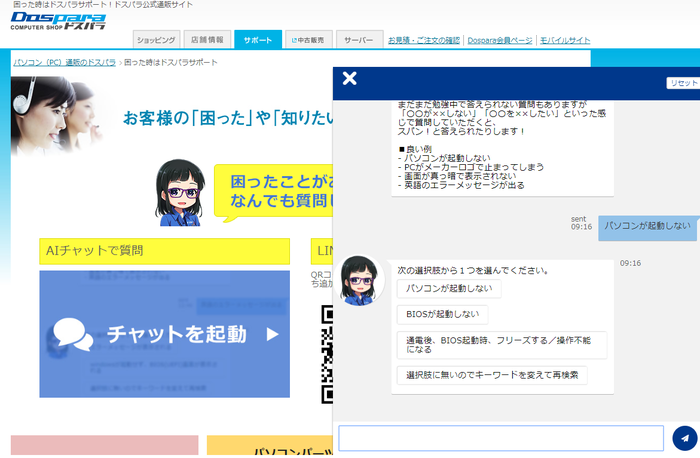Choose option BIOSが起動しない
This screenshot has width=700, height=458.
[x=442, y=315]
